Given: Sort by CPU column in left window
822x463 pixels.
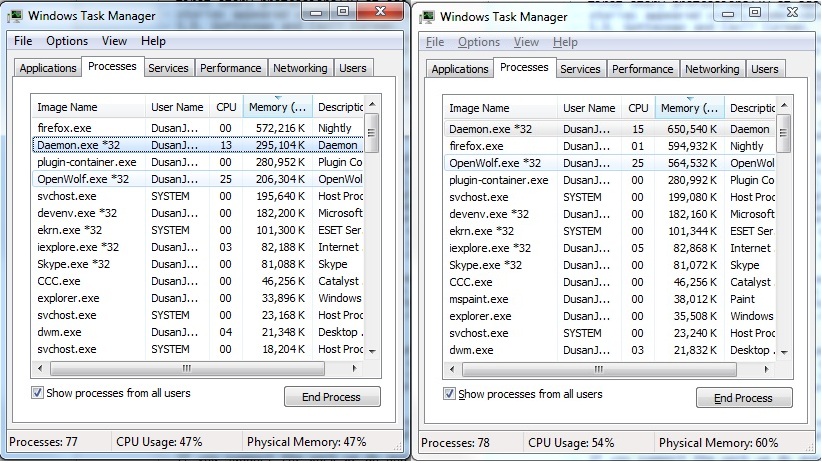Looking at the screenshot, I should tap(225, 107).
